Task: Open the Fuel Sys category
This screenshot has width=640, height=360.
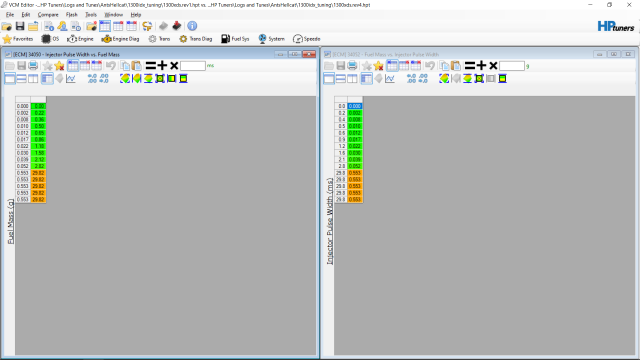Action: 235,39
